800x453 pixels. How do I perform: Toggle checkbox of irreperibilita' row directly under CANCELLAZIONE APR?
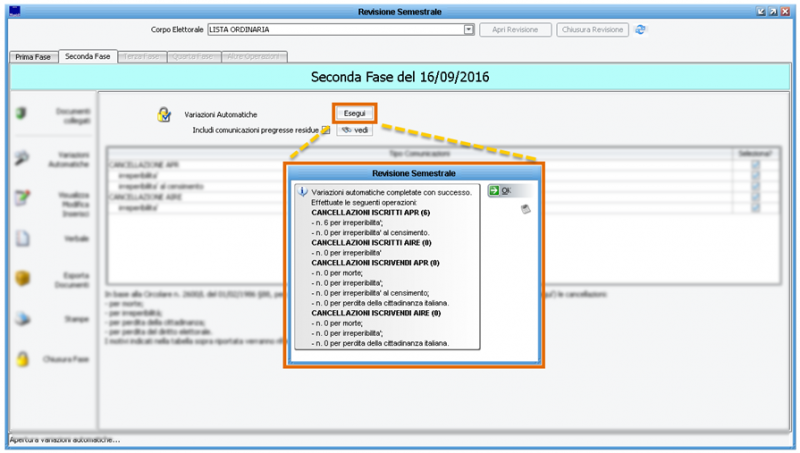(755, 175)
